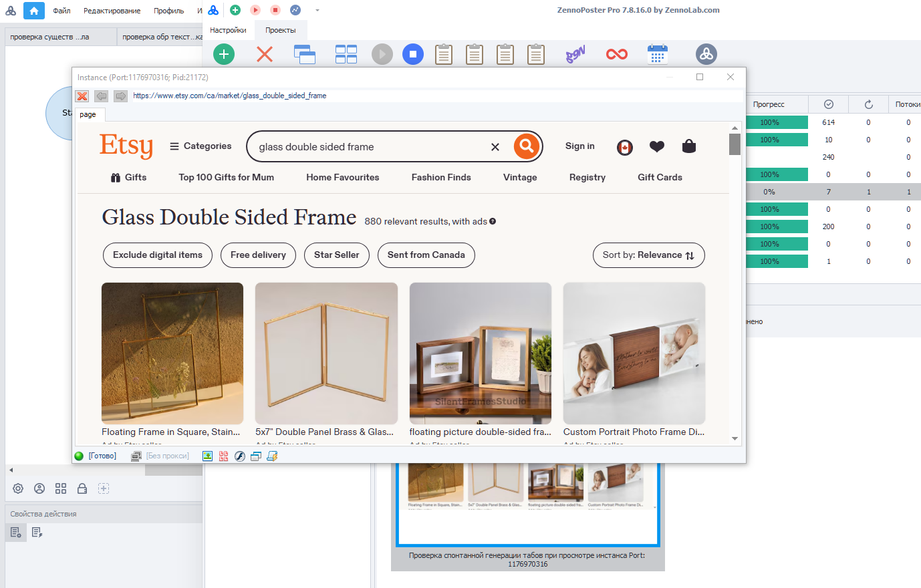Select the 'проверка обр текст' project tab

click(x=160, y=37)
